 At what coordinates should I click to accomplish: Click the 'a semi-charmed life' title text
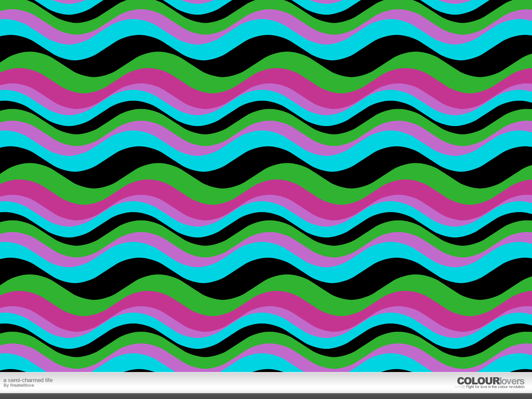[x=28, y=380]
